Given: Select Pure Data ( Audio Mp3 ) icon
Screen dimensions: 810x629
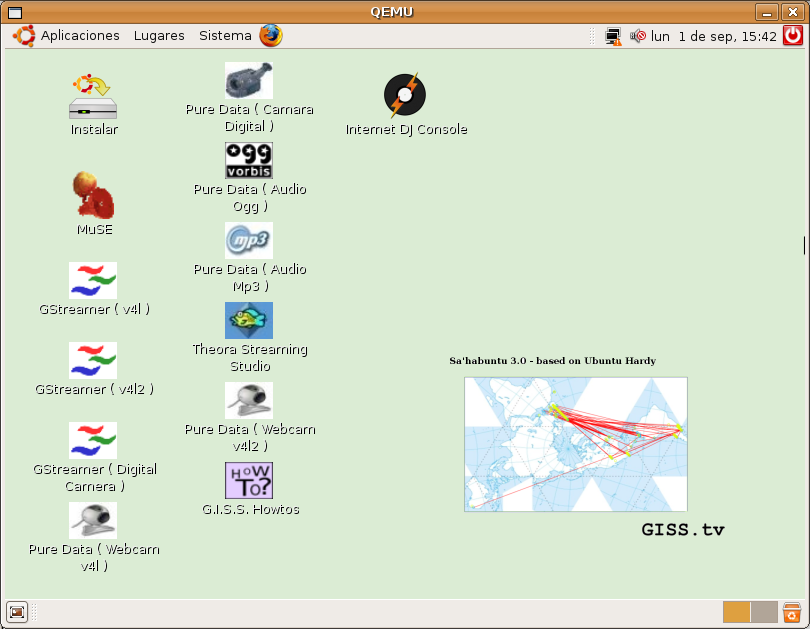Looking at the screenshot, I should 249,241.
